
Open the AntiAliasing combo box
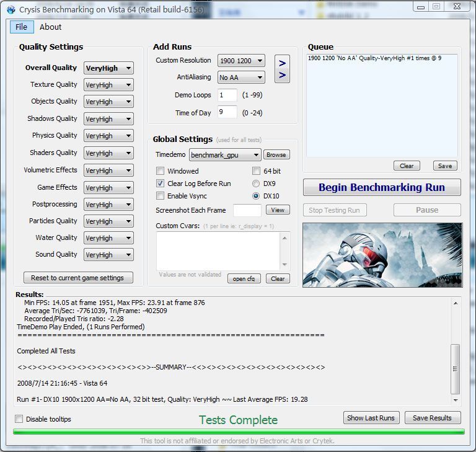(241, 78)
